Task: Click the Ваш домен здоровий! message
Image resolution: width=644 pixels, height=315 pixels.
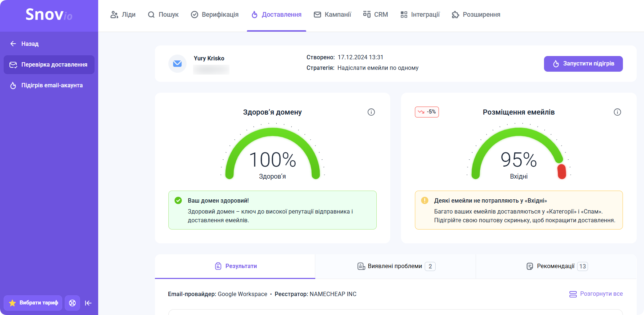Action: point(218,200)
